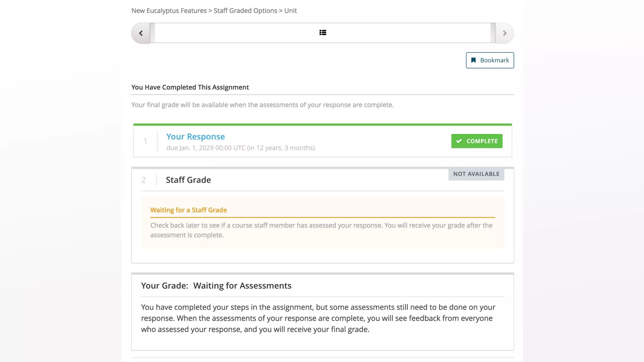Click the bookmark flag icon
The width and height of the screenshot is (644, 362).
[473, 60]
